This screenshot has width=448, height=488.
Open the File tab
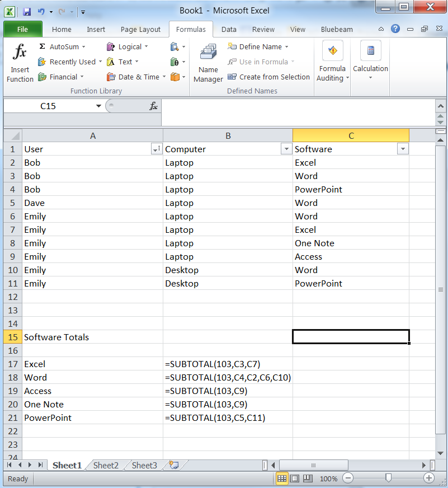click(23, 29)
